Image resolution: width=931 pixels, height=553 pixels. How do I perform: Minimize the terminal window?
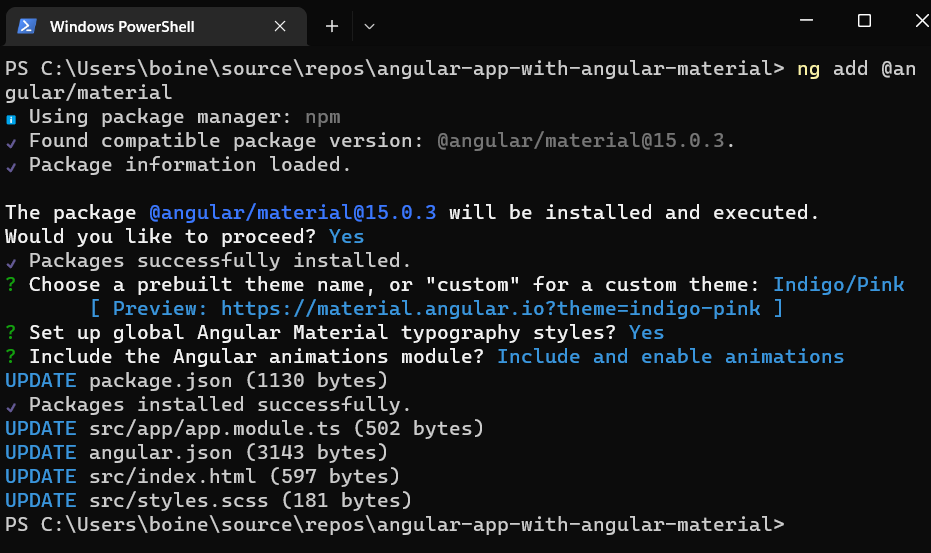pyautogui.click(x=806, y=20)
